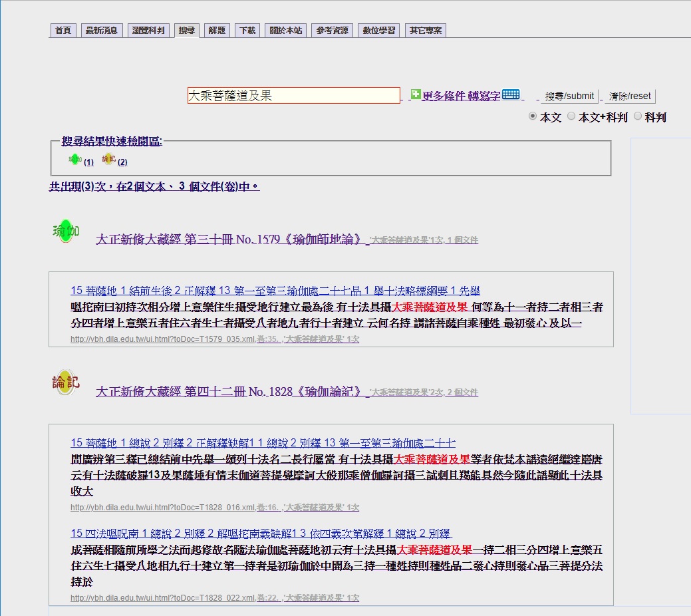
Task: Open the blue transliteration keyboard icon
Action: click(x=511, y=94)
